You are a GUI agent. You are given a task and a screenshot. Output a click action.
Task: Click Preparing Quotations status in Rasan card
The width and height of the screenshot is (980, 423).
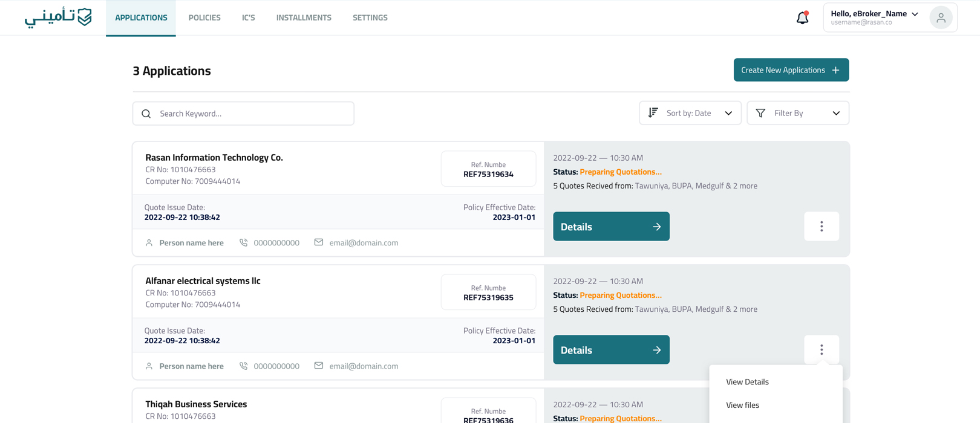click(621, 172)
